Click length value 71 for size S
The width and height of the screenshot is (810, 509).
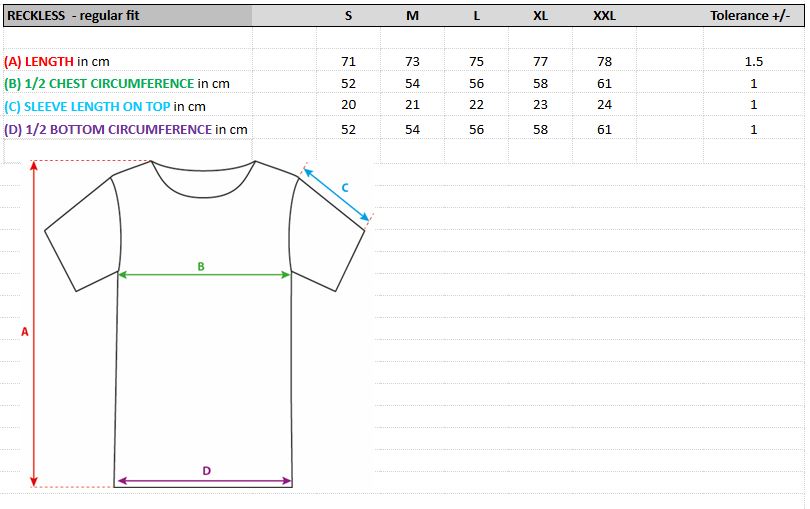click(349, 61)
